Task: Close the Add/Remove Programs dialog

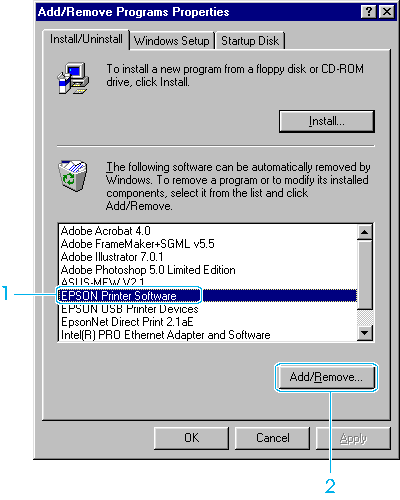Action: tap(387, 12)
